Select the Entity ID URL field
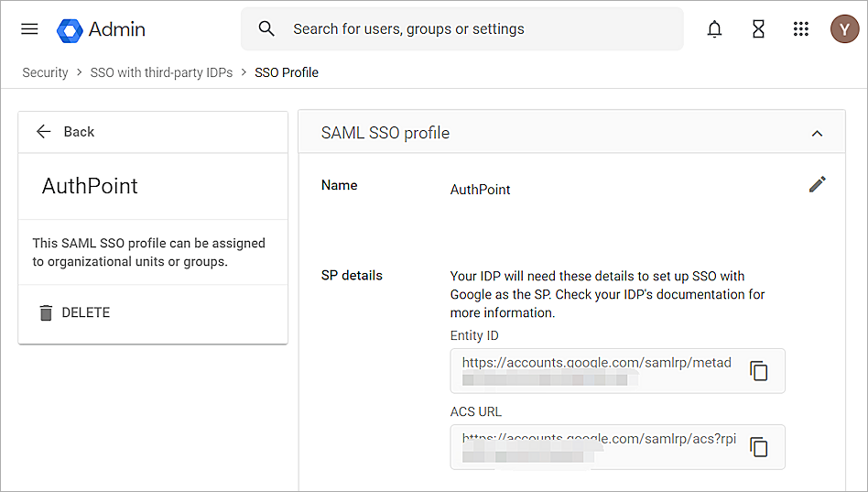 [x=597, y=370]
